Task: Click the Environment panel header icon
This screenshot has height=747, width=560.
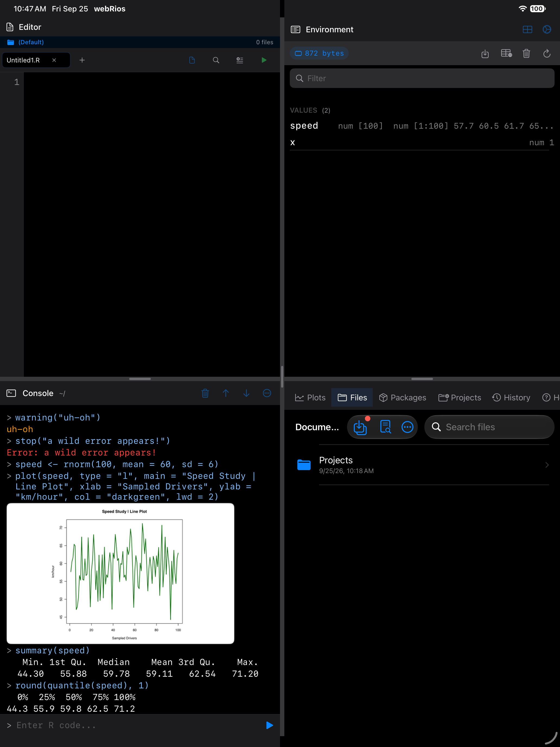Action: click(295, 29)
